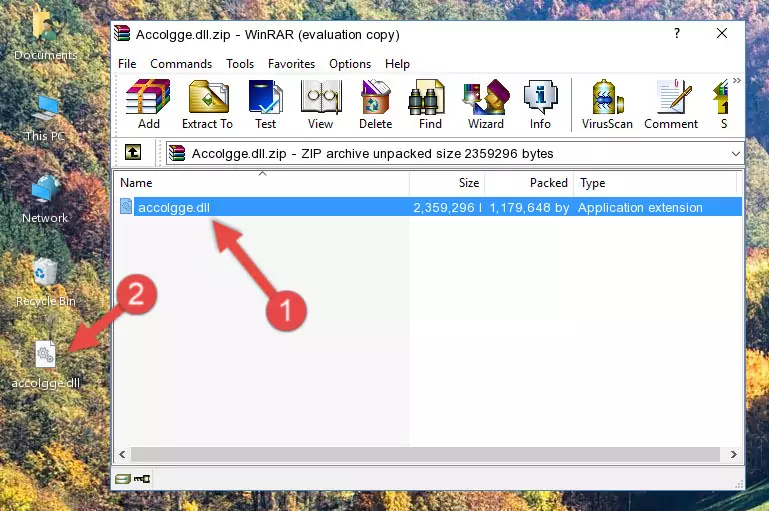Click the key password icon in status bar
Viewport: 769px width, 511px height.
(142, 479)
